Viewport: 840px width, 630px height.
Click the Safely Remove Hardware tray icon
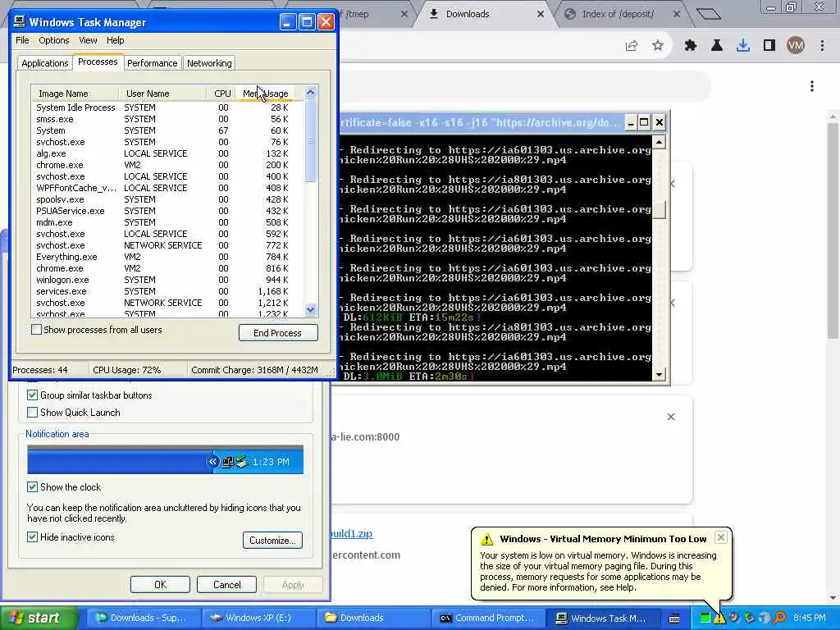click(750, 618)
